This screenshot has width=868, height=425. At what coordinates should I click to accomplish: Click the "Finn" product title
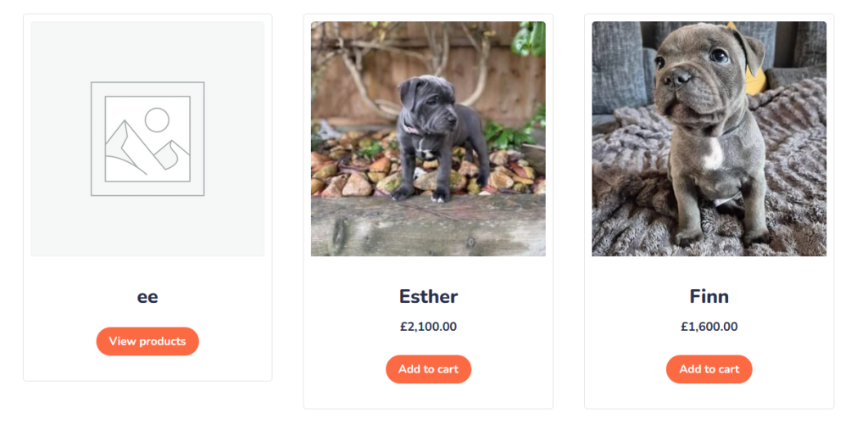click(709, 297)
